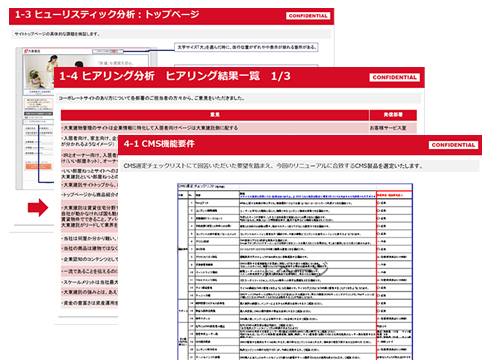The width and height of the screenshot is (500, 360).
Task: Click the コーポレートサイト description on the hearing slide
Action: (151, 98)
